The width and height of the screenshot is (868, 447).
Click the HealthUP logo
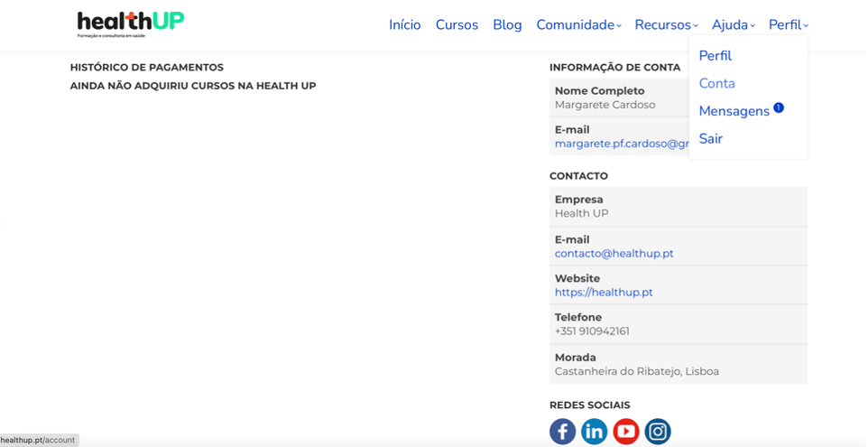pyautogui.click(x=130, y=23)
